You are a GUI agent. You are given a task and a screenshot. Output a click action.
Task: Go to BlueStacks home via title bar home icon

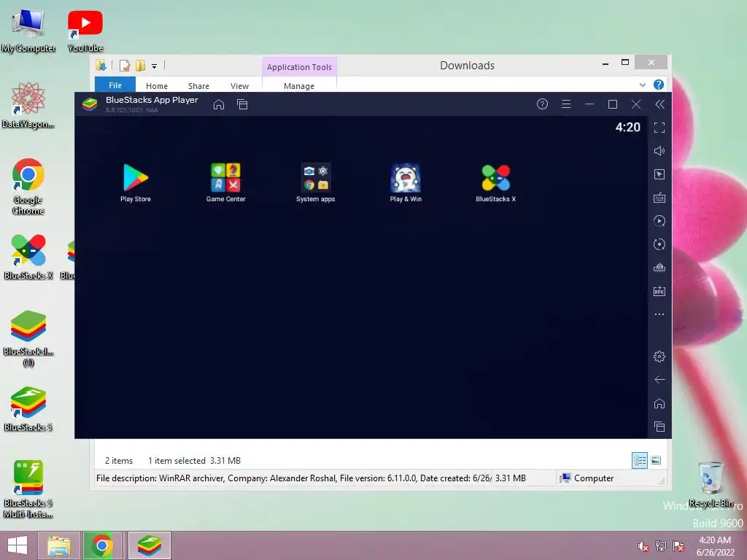pos(219,104)
